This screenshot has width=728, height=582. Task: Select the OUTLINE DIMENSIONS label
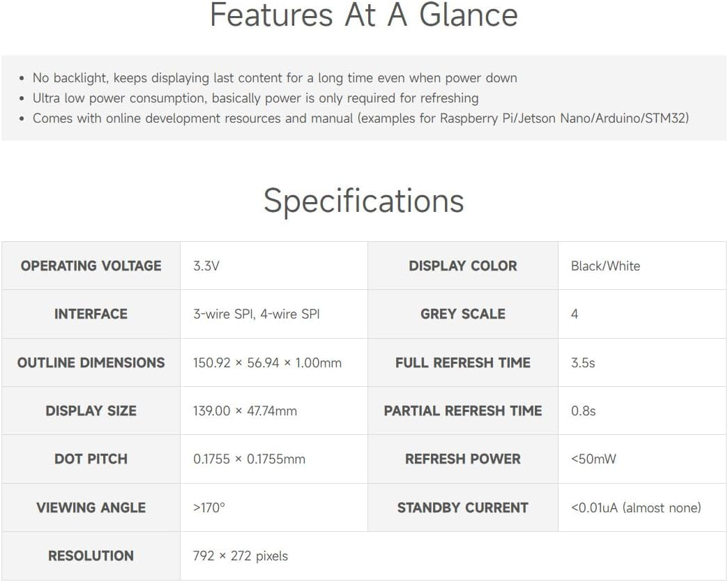(91, 362)
